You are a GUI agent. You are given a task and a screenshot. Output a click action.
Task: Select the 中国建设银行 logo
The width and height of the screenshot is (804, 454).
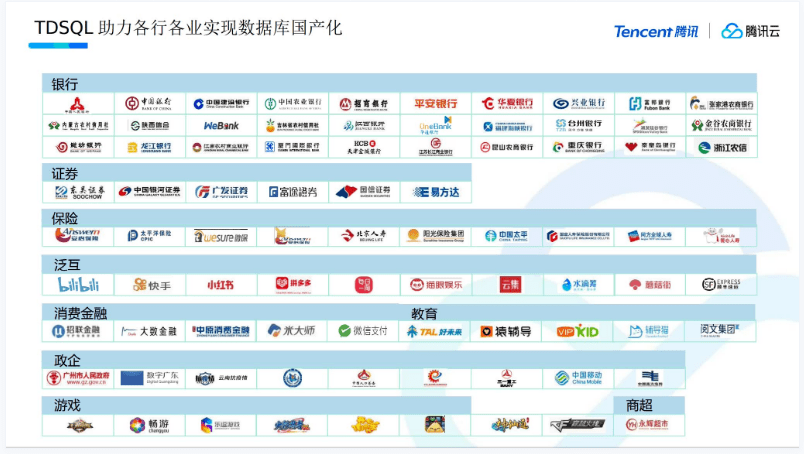(x=221, y=104)
